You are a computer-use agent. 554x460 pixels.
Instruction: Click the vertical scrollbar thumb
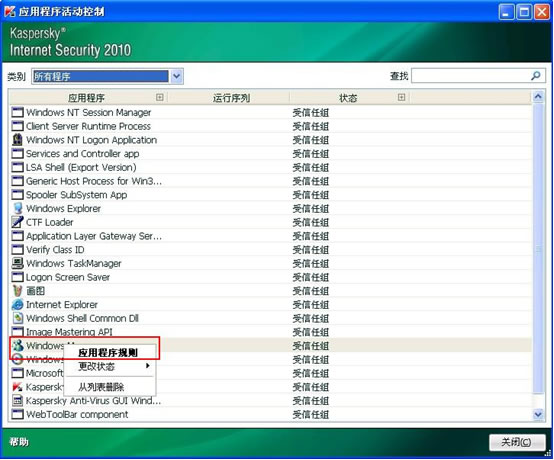click(x=538, y=249)
